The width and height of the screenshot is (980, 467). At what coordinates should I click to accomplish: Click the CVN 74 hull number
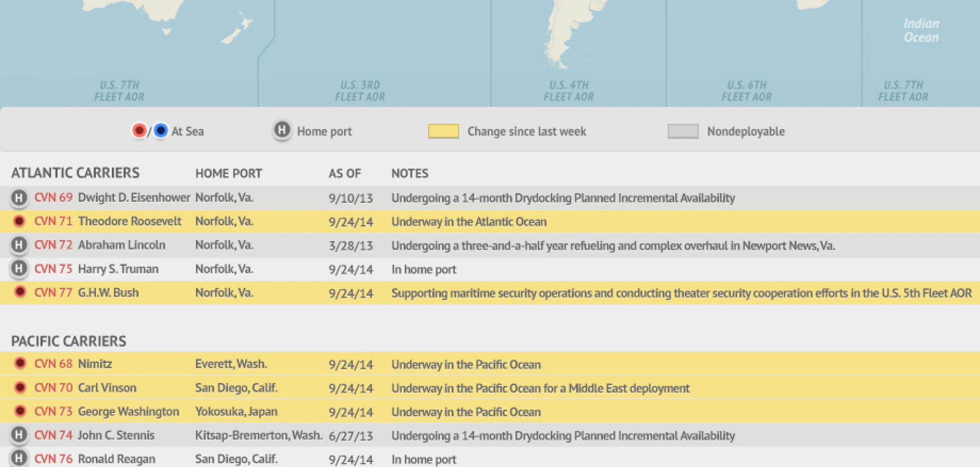54,435
